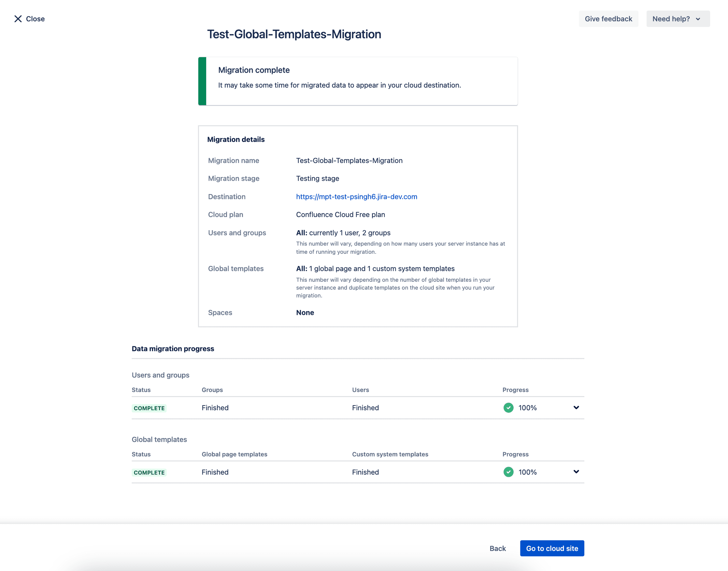
Task: Click the Test-Global-Templates-Migration page title
Action: [294, 34]
